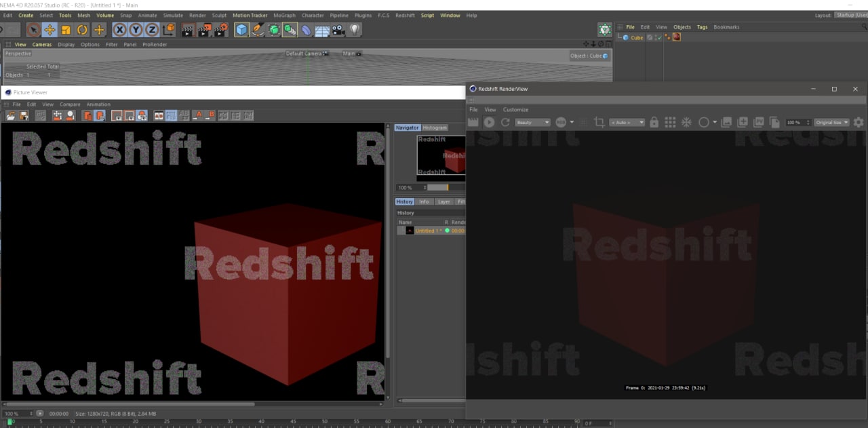Open the Original Size dropdown
The height and width of the screenshot is (428, 868).
831,123
